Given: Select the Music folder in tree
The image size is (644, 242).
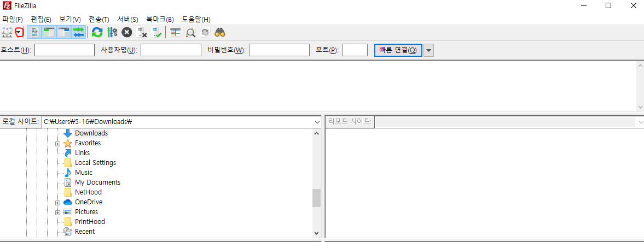Looking at the screenshot, I should pos(83,173).
